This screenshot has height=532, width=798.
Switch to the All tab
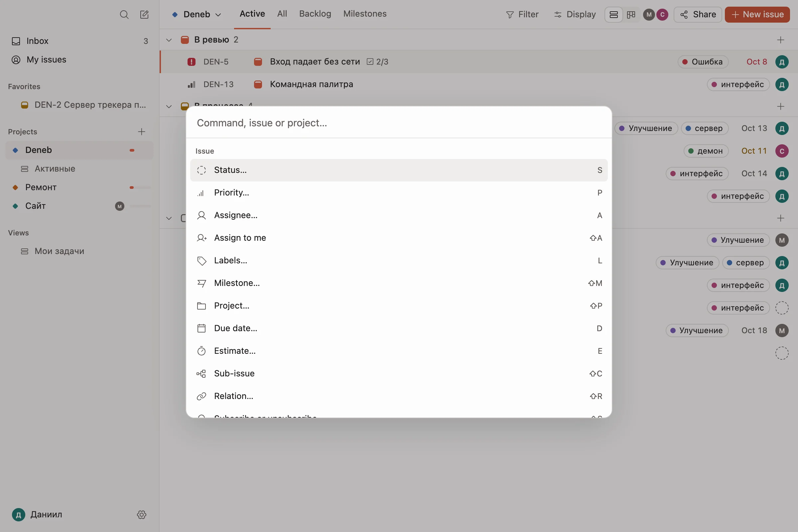[x=282, y=14]
